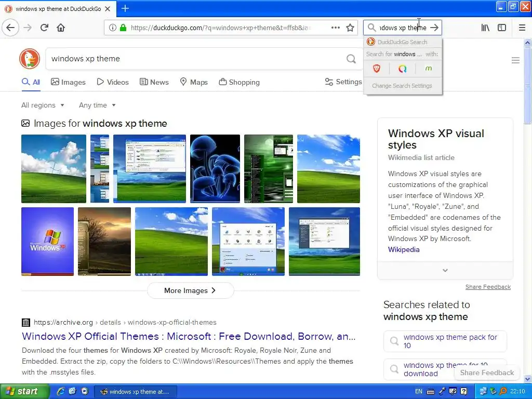Click the DuckDuckGo duck logo

[30, 59]
